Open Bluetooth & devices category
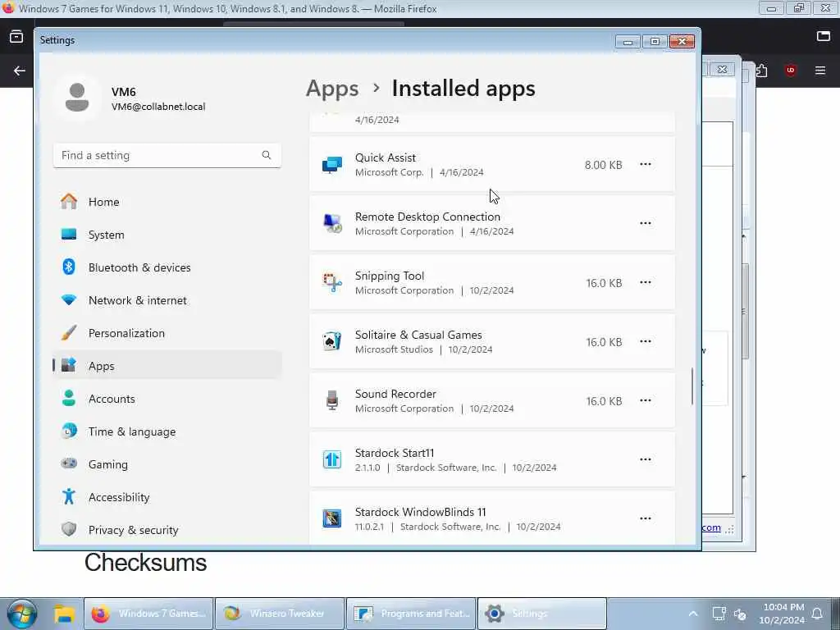This screenshot has height=630, width=840. (167, 267)
